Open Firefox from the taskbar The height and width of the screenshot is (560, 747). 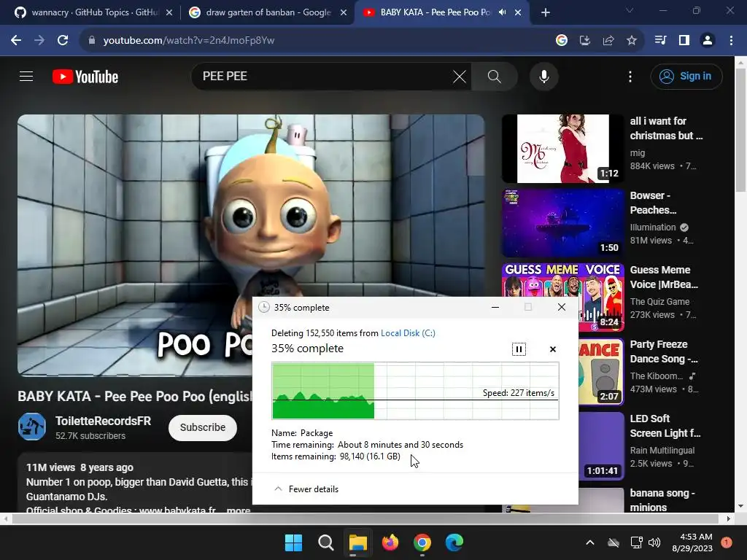coord(390,542)
